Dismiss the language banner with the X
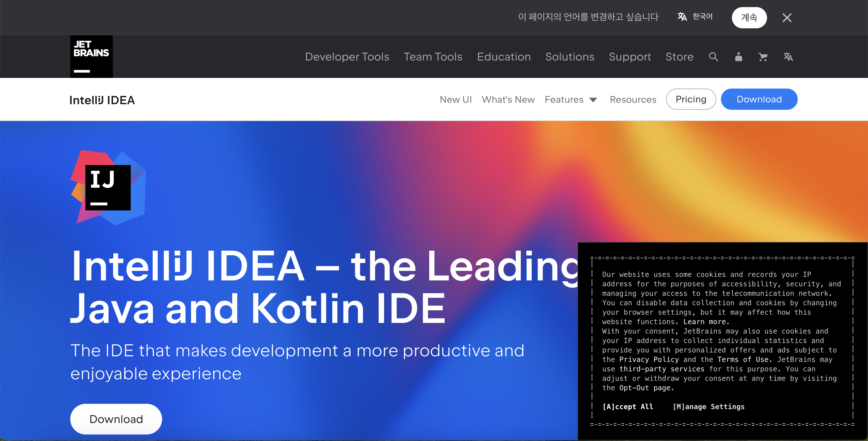The image size is (868, 441). [x=787, y=17]
